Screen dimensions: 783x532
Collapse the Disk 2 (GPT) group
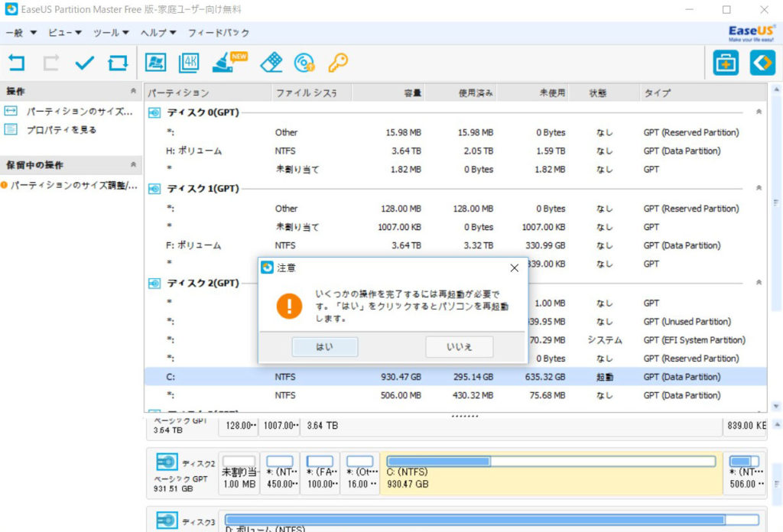[759, 283]
